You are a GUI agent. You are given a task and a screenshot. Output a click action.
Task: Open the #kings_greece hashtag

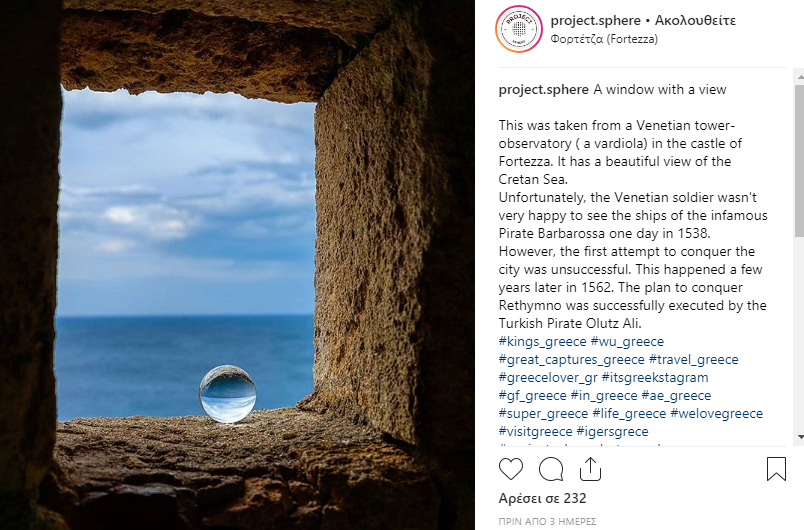click(x=542, y=341)
